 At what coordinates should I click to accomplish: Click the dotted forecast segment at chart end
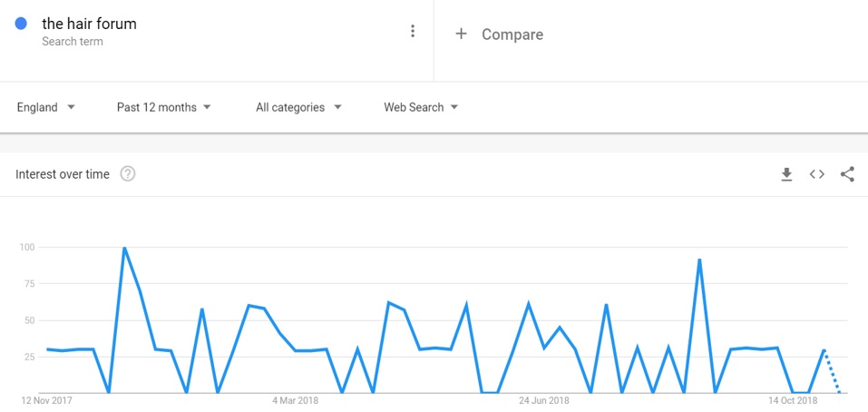pyautogui.click(x=832, y=371)
